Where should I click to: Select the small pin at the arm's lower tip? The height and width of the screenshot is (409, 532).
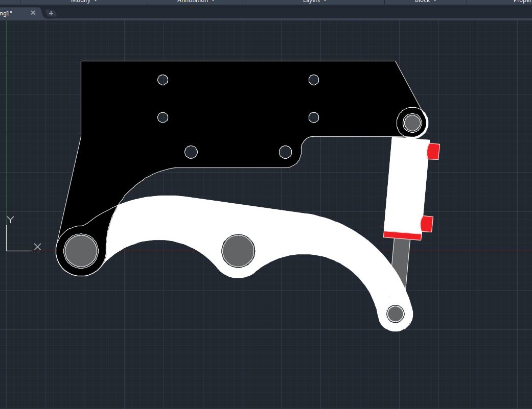pyautogui.click(x=395, y=314)
